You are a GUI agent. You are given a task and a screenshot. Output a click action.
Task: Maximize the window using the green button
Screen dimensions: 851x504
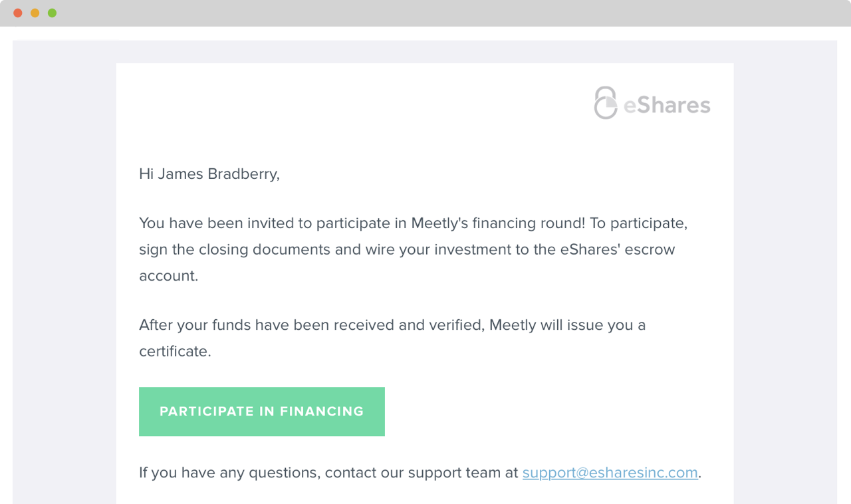pyautogui.click(x=53, y=13)
